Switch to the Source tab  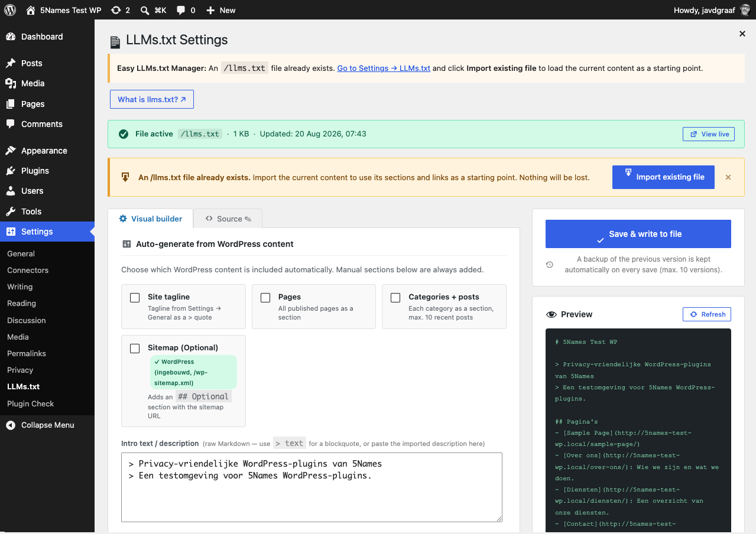(x=228, y=219)
